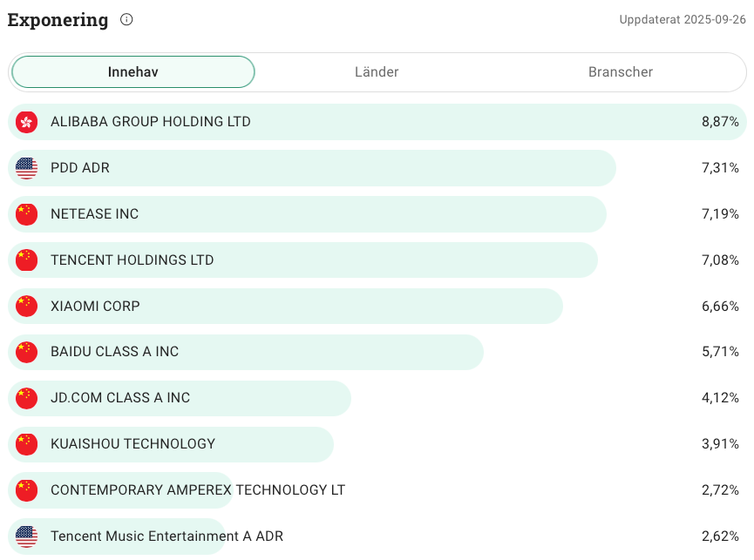754x560 pixels.
Task: Select KUAISHOU TECHNOLOGY holding name
Action: tap(132, 444)
